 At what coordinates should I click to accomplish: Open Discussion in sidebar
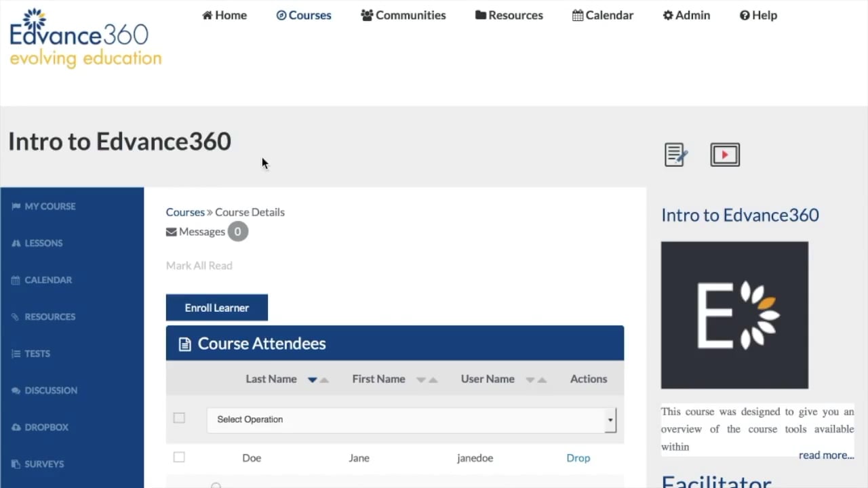point(51,390)
